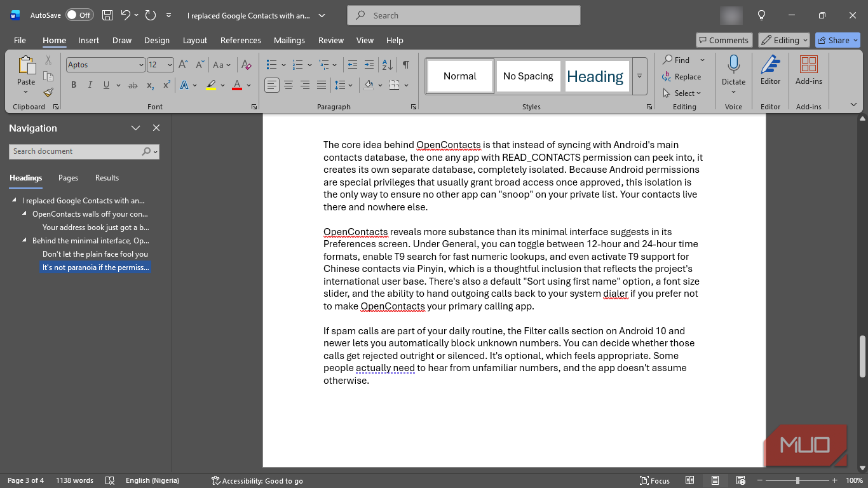The width and height of the screenshot is (868, 488).
Task: Click the Dictate microphone icon
Action: point(733,65)
